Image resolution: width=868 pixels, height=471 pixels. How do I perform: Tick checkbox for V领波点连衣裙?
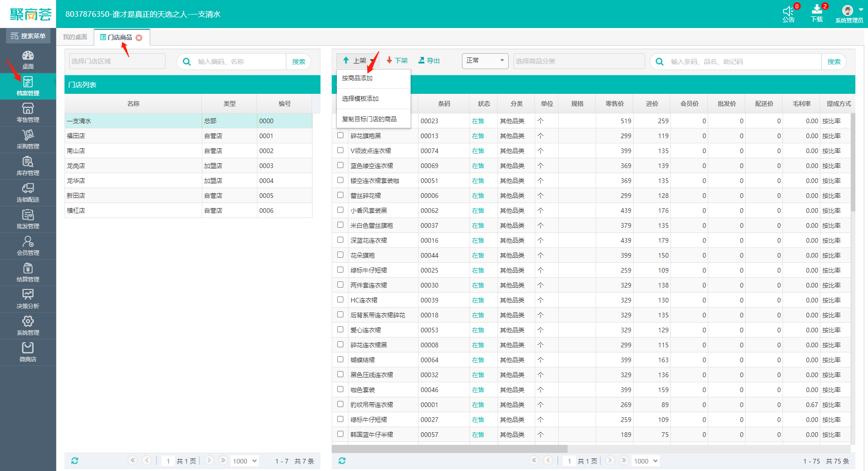341,150
